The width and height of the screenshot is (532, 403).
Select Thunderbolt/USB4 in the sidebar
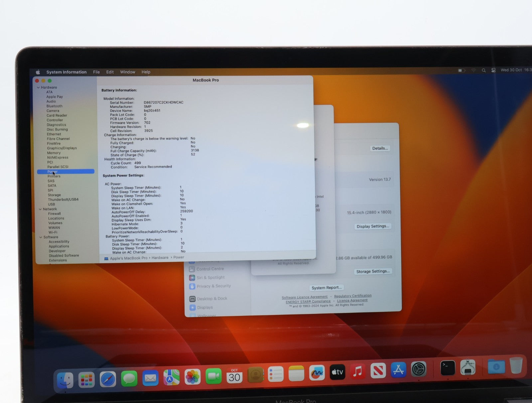pyautogui.click(x=63, y=200)
